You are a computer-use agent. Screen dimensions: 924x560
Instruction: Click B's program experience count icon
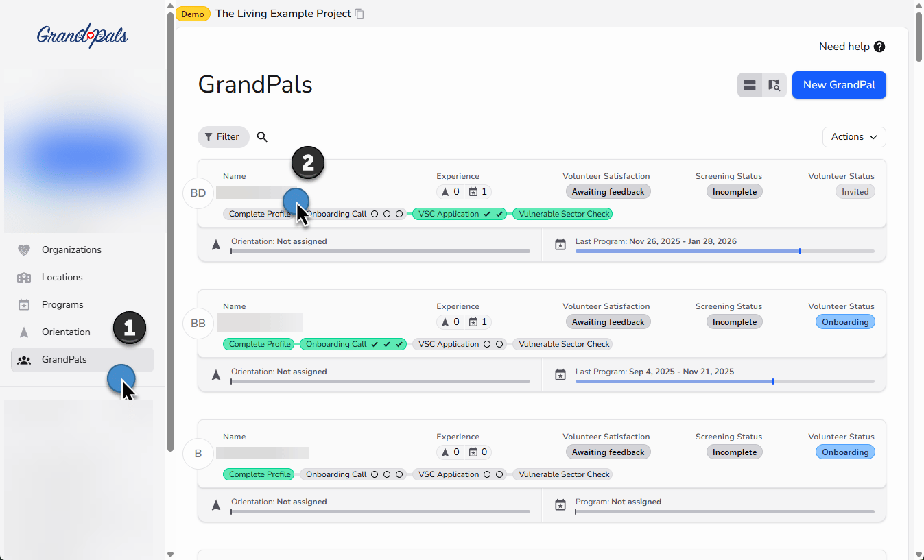tap(473, 452)
